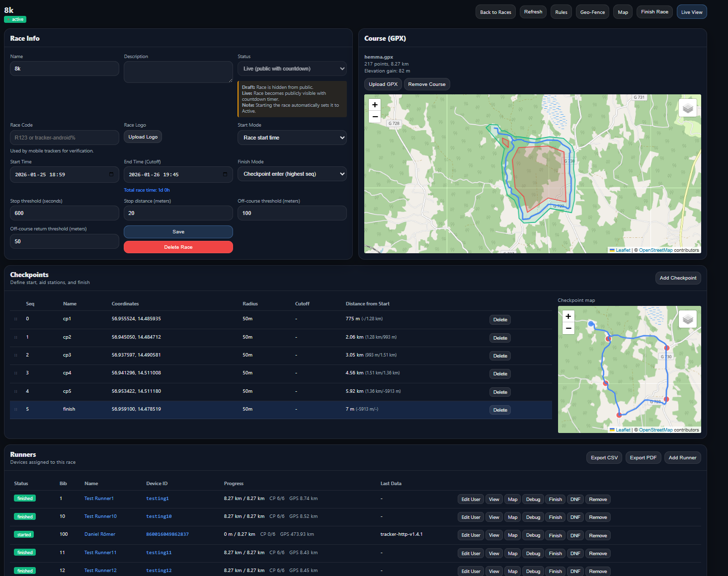Save the race settings
This screenshot has width=728, height=576.
[178, 231]
